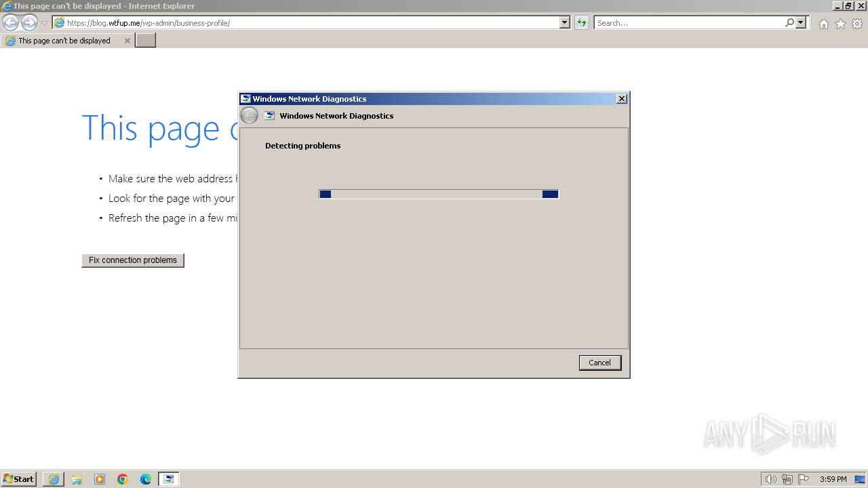Open the search provider dropdown arrow
This screenshot has width=868, height=488.
[x=802, y=23]
